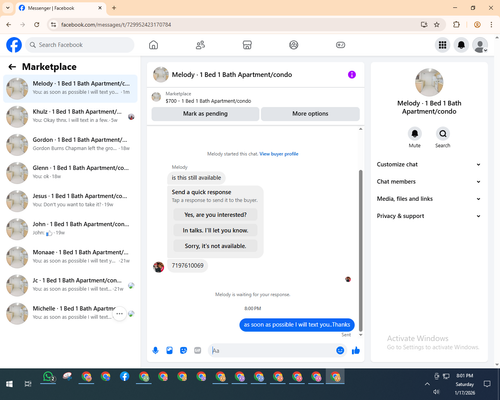Screen dimensions: 500x400
Task: Send quick reply "Sorry, it's not available."
Action: coord(215,246)
